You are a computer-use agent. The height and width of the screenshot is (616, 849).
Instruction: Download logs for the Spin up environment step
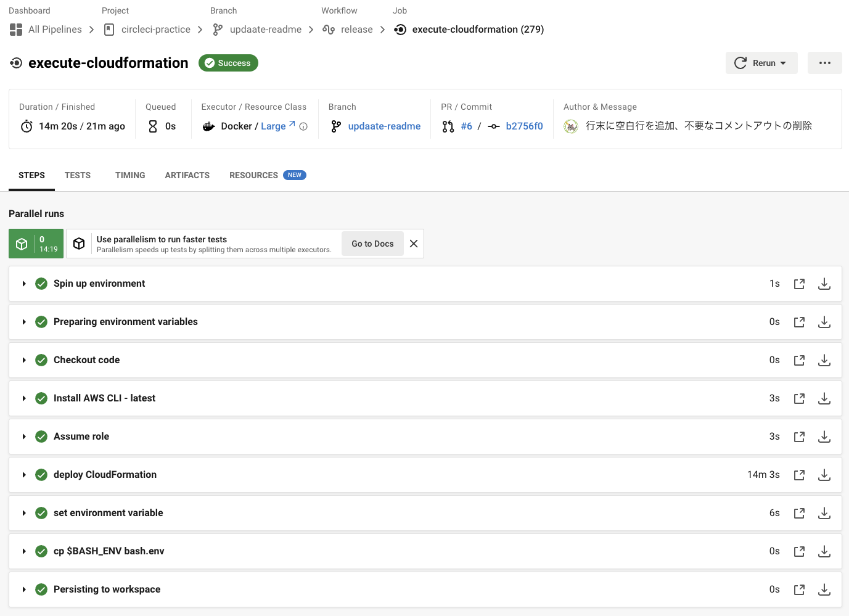pos(824,284)
